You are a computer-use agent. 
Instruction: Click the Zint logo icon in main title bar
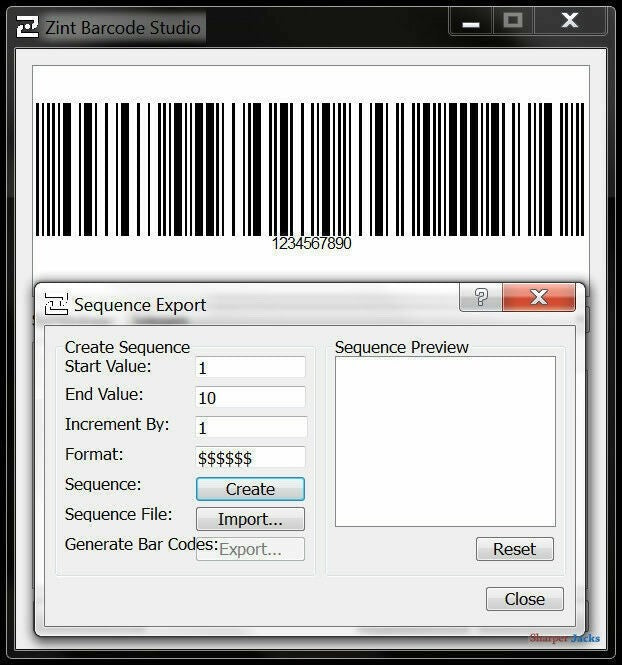pyautogui.click(x=29, y=27)
